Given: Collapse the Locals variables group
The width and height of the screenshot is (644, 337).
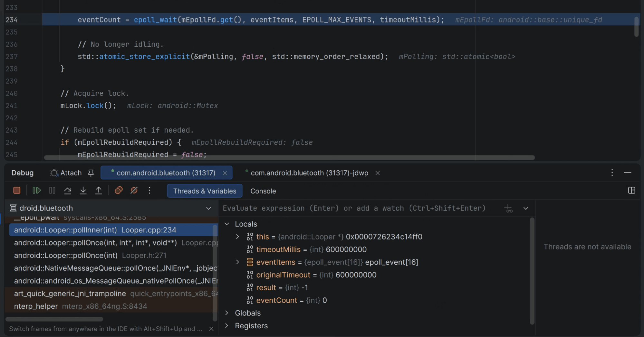Looking at the screenshot, I should [227, 224].
